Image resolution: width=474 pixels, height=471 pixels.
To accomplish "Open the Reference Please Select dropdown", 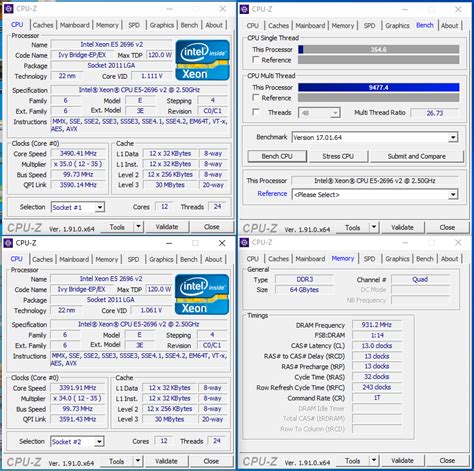I will tap(375, 195).
